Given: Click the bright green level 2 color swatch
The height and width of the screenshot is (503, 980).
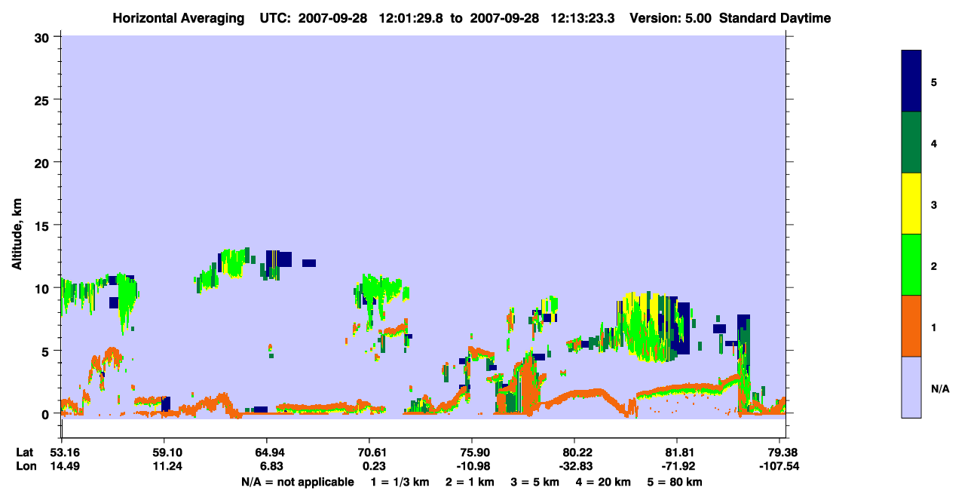Looking at the screenshot, I should pyautogui.click(x=911, y=265).
